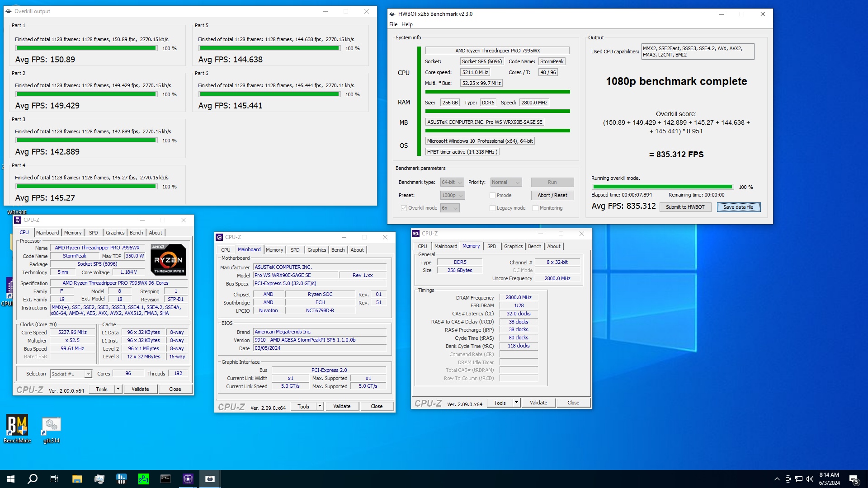Click Close in CPU-Z Mainboard window
The width and height of the screenshot is (868, 488).
pyautogui.click(x=377, y=406)
